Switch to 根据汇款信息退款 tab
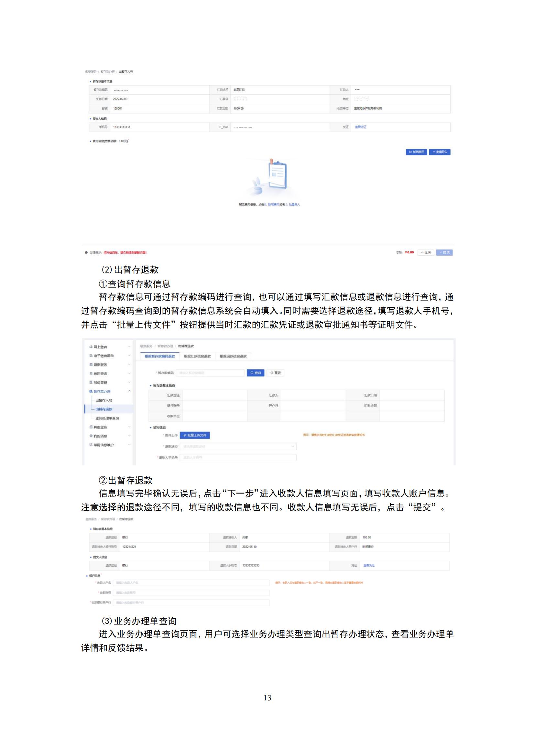The width and height of the screenshot is (535, 756). (197, 356)
